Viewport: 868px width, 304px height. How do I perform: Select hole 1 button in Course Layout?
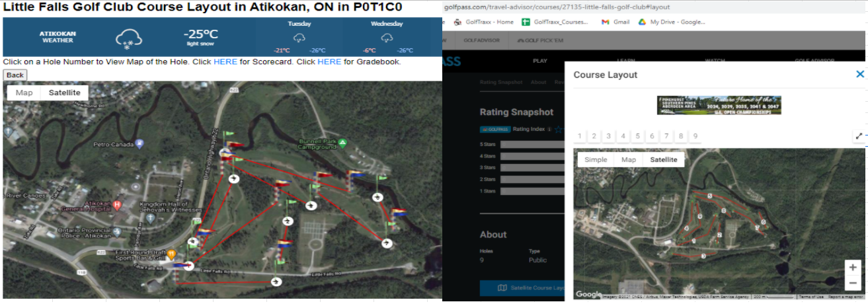point(580,136)
